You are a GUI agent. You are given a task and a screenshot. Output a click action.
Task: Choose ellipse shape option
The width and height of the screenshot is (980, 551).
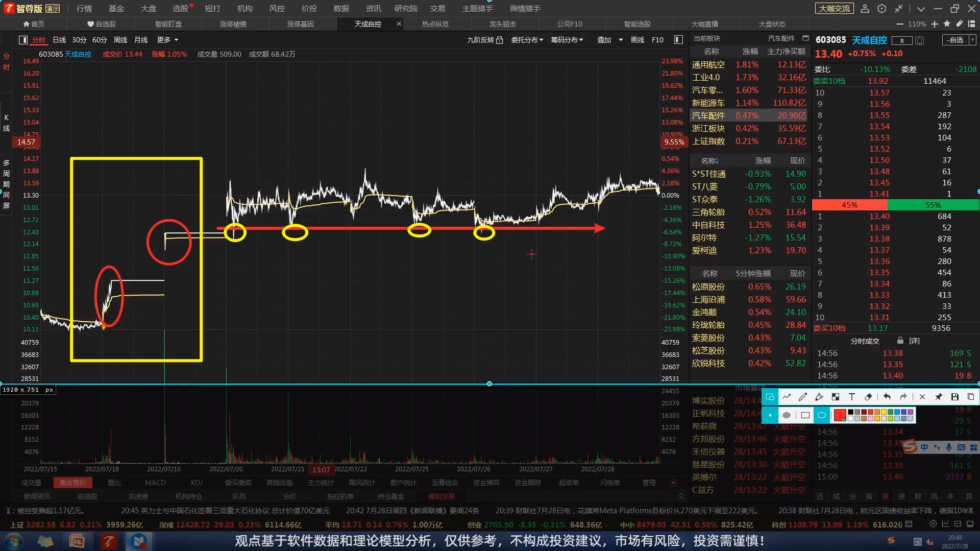[822, 415]
